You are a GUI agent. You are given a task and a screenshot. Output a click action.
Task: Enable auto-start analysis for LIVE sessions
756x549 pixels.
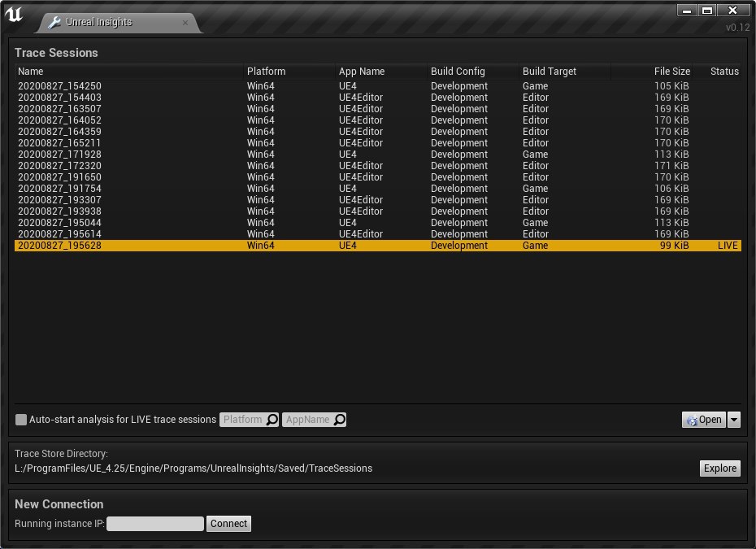pyautogui.click(x=21, y=419)
